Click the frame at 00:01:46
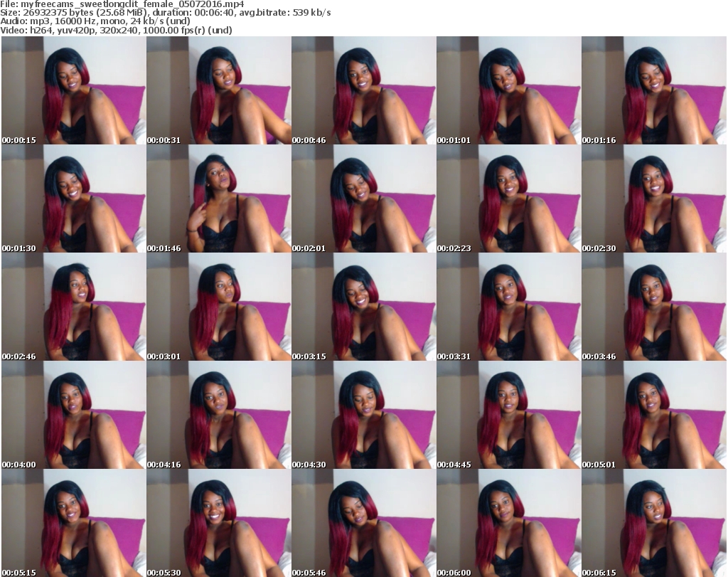Viewport: 728px width, 577px height. 219,198
